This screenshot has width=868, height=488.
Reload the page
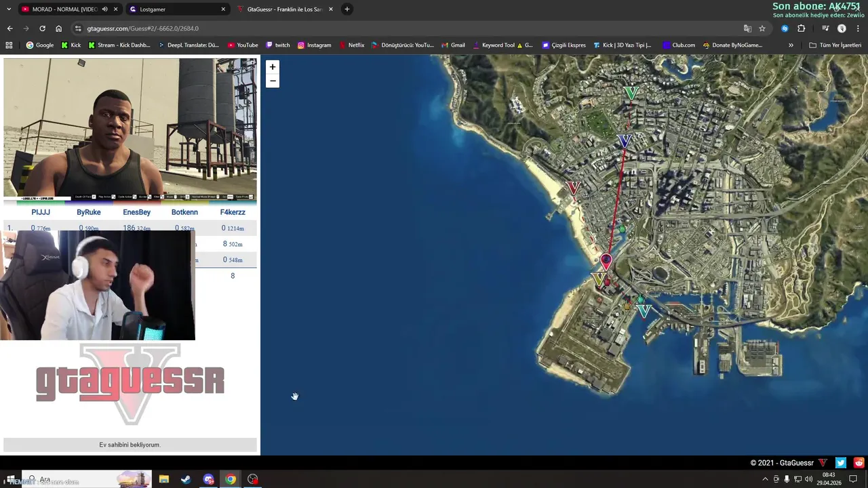tap(42, 28)
